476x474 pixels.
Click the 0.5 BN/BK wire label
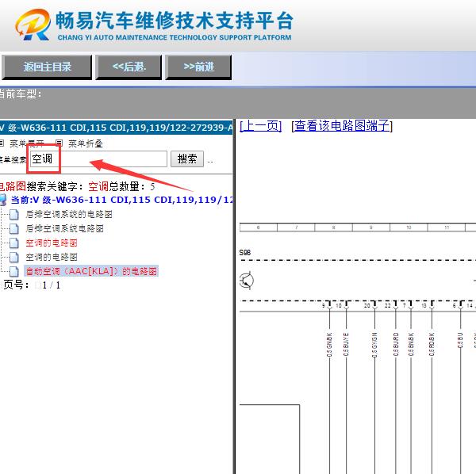pos(411,345)
